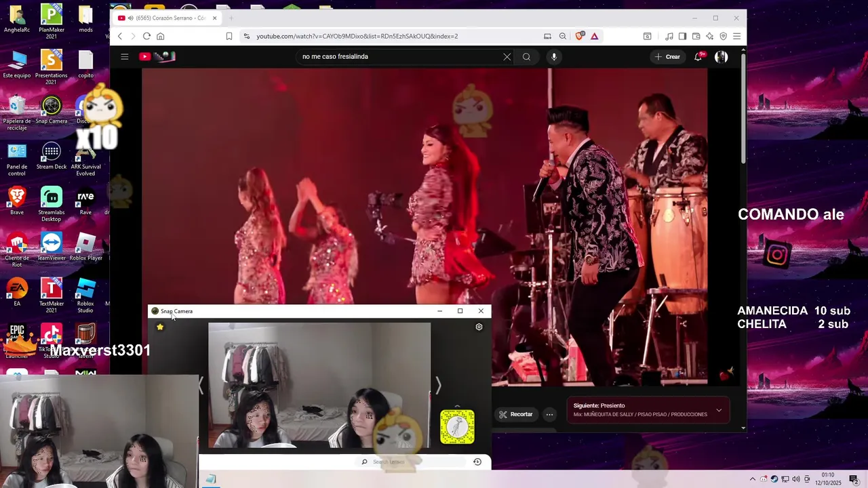Launch EA app desktop shortcut
The image size is (868, 488).
pyautogui.click(x=17, y=292)
